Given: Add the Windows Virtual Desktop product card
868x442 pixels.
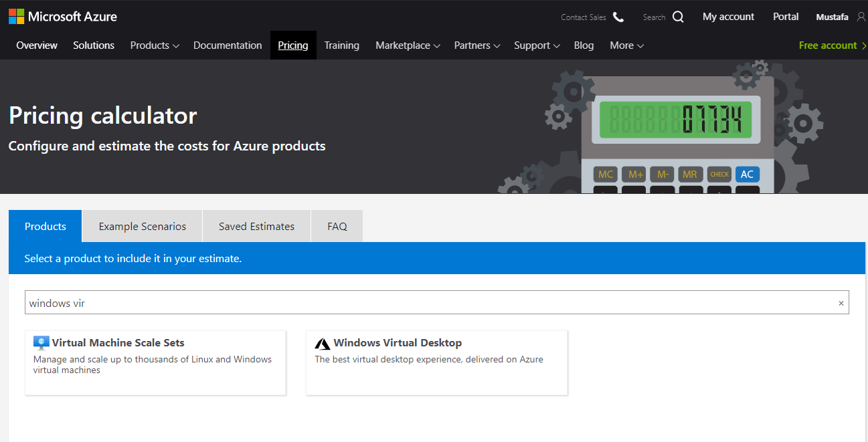Looking at the screenshot, I should (437, 362).
